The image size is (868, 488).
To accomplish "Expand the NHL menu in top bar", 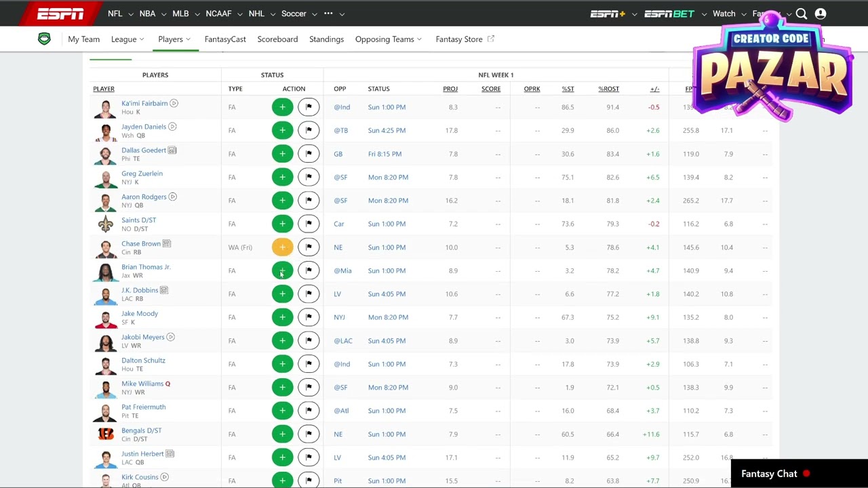I will point(261,14).
